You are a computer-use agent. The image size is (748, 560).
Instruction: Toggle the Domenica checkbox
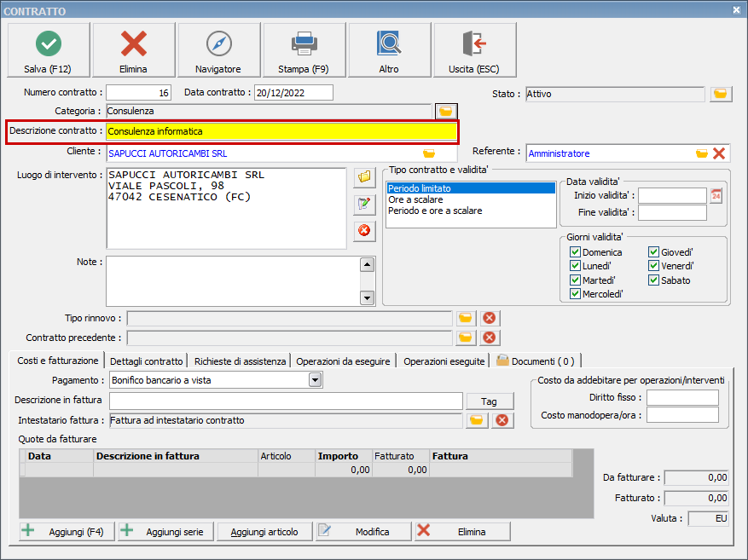(x=576, y=252)
